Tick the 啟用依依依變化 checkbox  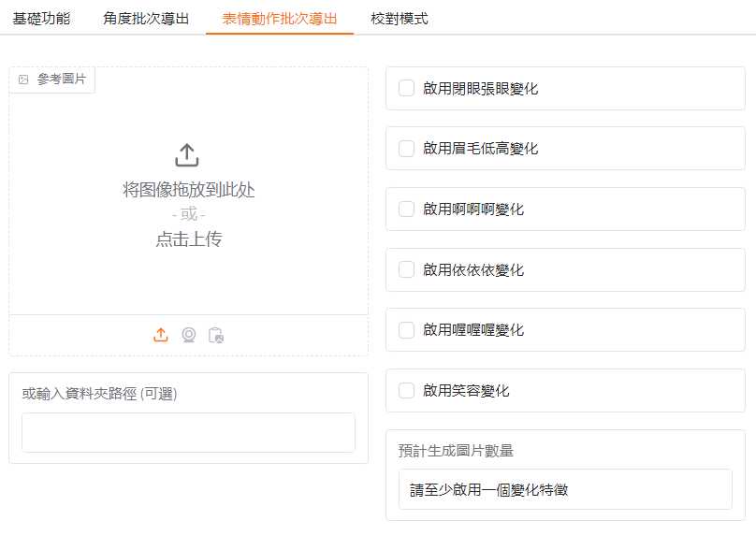pos(406,269)
